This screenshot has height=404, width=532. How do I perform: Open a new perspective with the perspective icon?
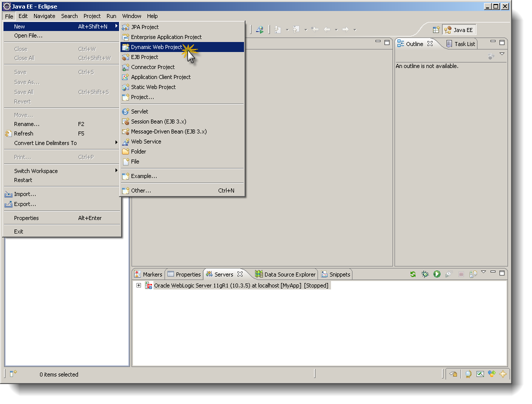pyautogui.click(x=436, y=29)
